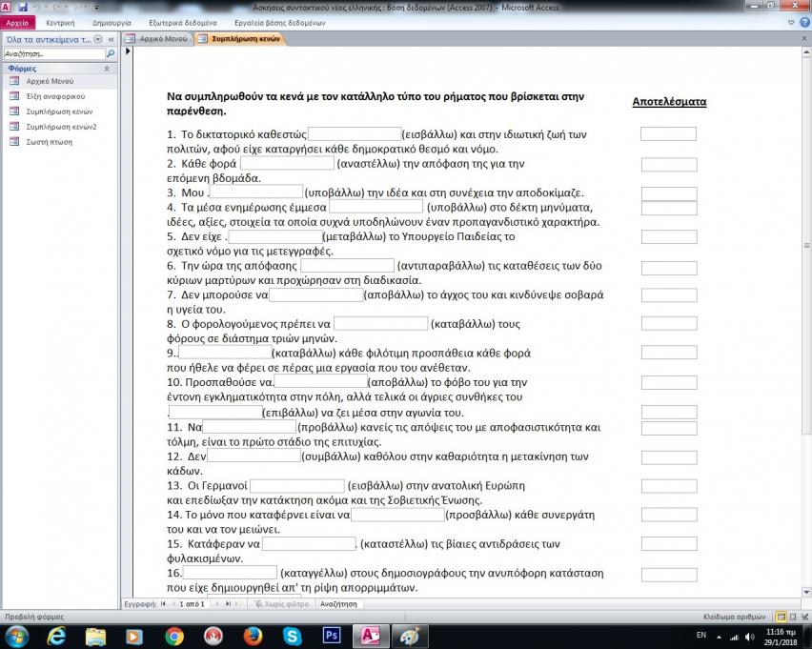Screen dimensions: 812x649
Task: Click the answer box for sentence 2 (αναστέλλω)
Action: (288, 163)
